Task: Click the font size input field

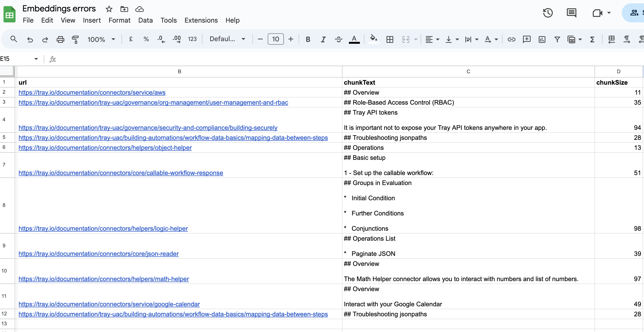Action: (275, 39)
